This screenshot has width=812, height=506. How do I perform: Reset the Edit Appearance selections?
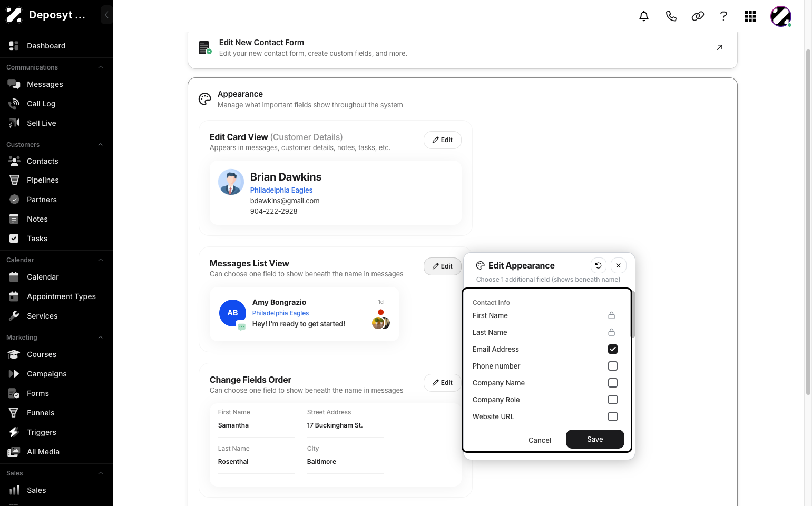tap(598, 265)
